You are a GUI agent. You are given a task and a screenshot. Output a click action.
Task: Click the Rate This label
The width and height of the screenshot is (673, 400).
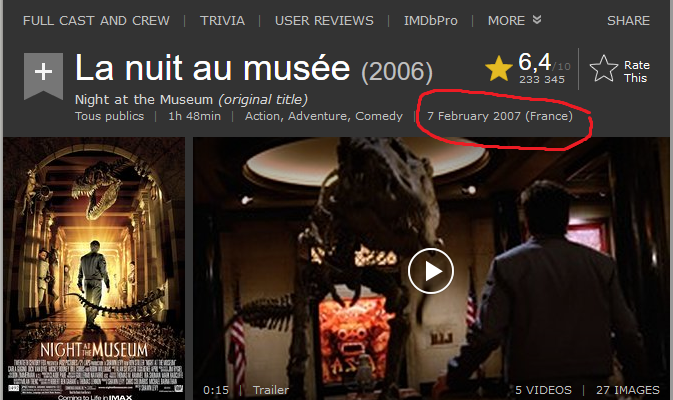637,72
